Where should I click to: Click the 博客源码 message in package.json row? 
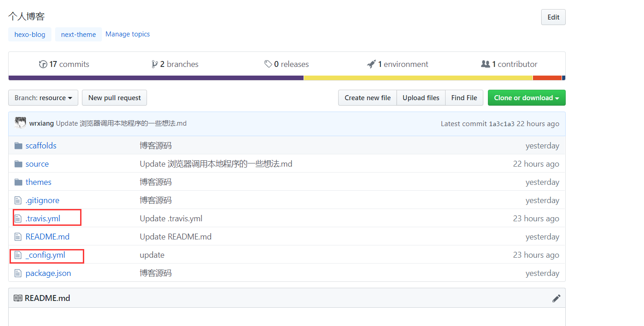pyautogui.click(x=156, y=273)
